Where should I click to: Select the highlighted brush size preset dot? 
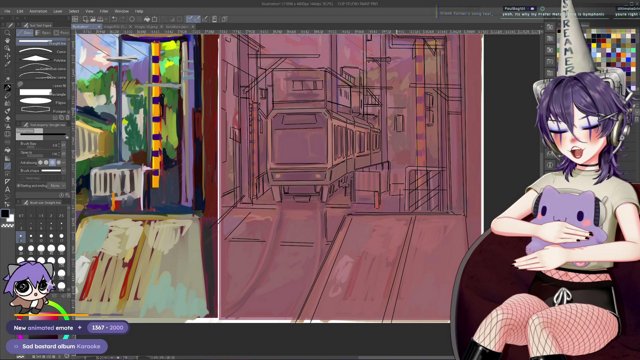[21, 236]
